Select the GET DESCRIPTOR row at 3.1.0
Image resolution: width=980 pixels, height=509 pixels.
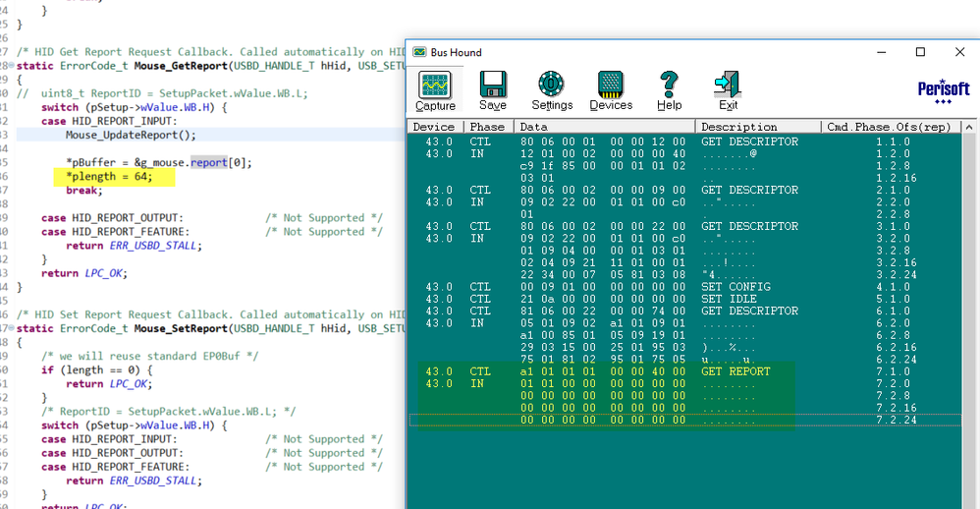[684, 226]
